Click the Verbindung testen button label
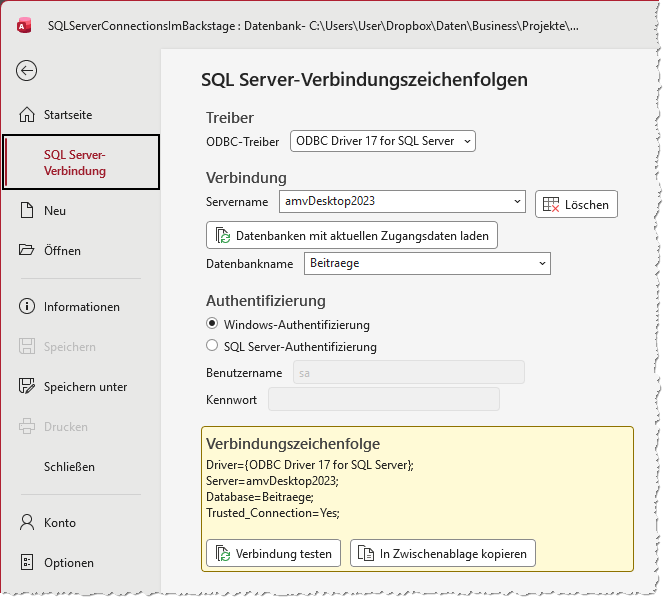 283,554
